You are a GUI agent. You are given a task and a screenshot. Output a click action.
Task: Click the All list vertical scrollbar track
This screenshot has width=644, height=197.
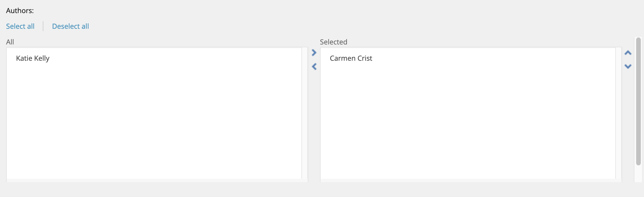(x=305, y=113)
